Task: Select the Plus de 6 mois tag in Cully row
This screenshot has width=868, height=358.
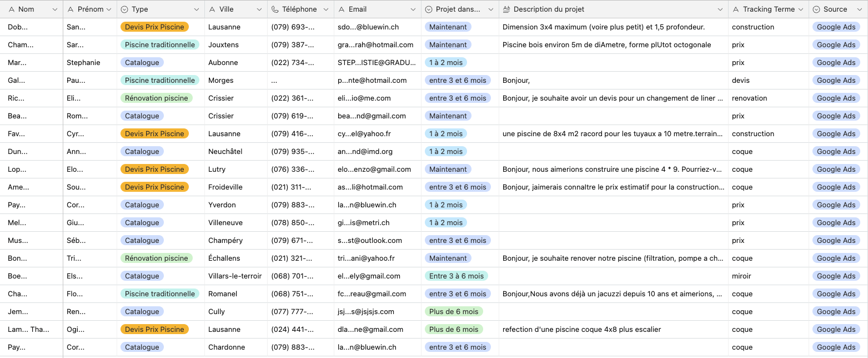Action: coord(453,312)
